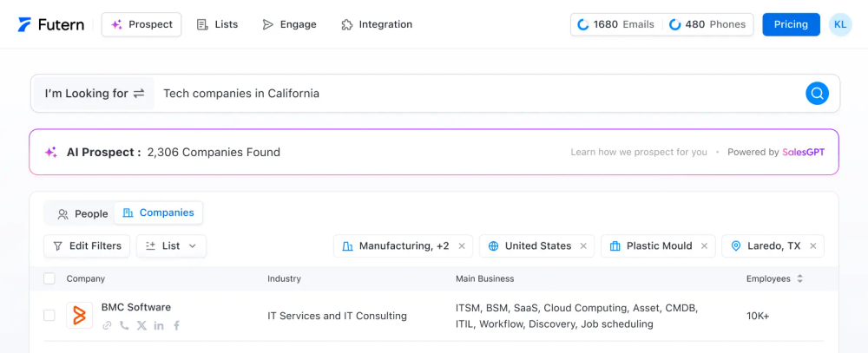Open Learn how we prospect for you link
Screen dimensions: 868x353
639,153
